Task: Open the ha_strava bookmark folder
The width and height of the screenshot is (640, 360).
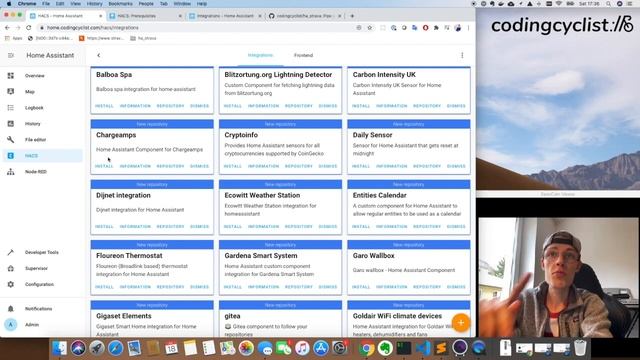Action: coord(143,38)
